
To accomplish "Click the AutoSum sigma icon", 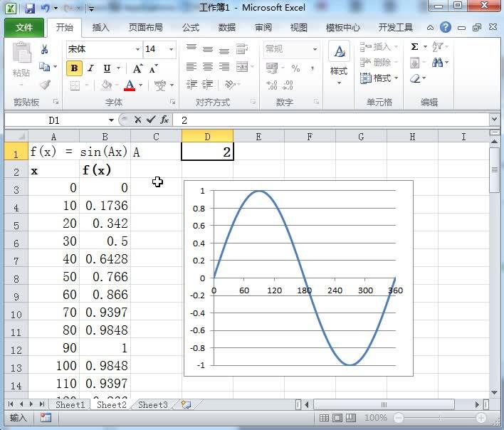I will tap(414, 47).
